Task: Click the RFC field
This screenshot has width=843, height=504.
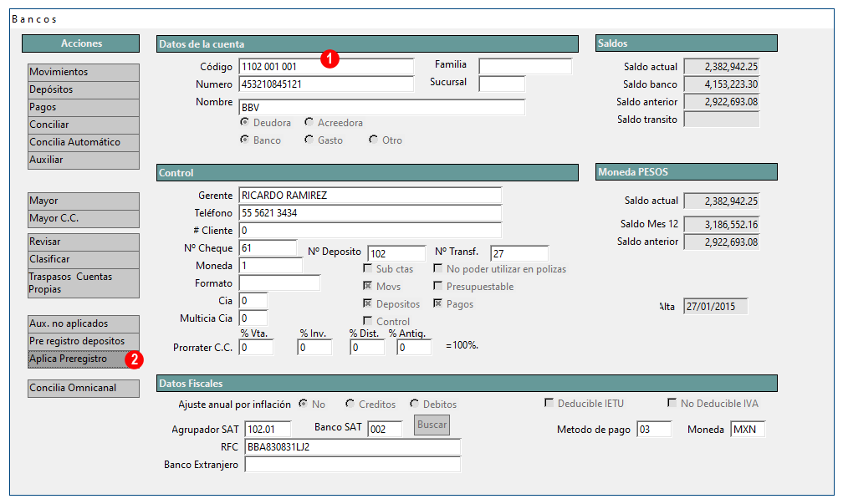Action: click(353, 447)
